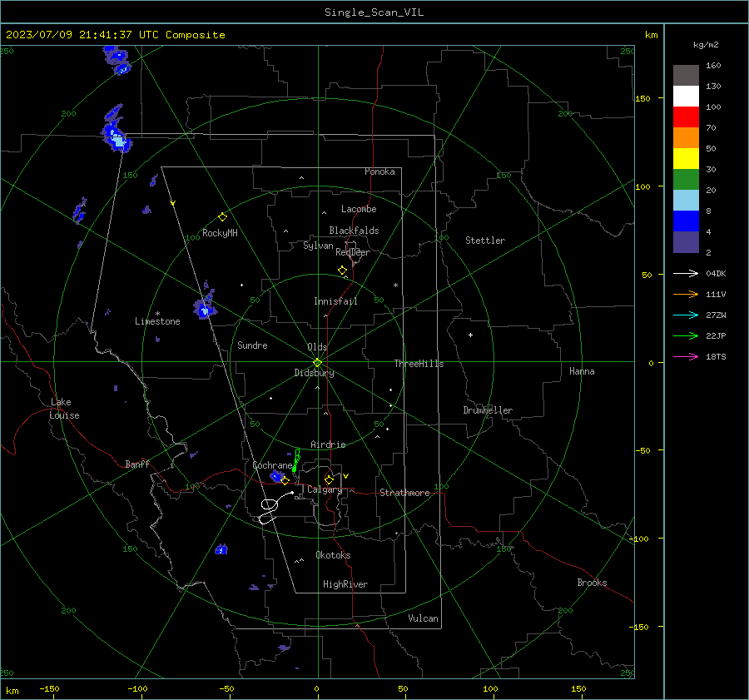
Task: Click the Banff label
Action: 137,464
